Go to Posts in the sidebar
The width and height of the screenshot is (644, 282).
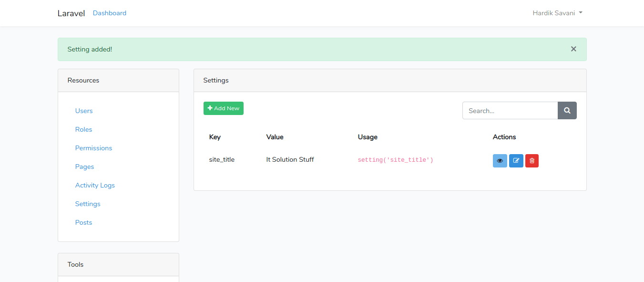point(83,222)
